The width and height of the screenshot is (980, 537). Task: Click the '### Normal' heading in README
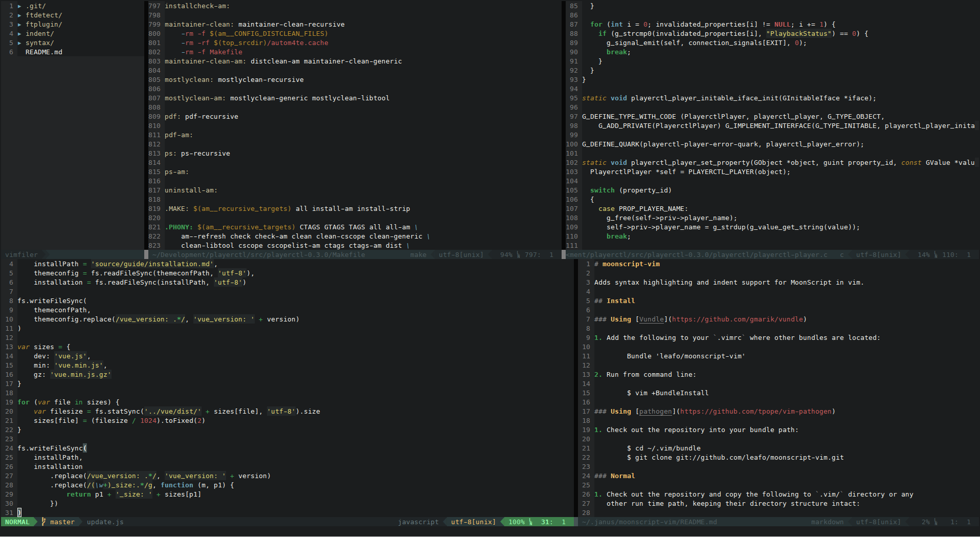point(615,476)
